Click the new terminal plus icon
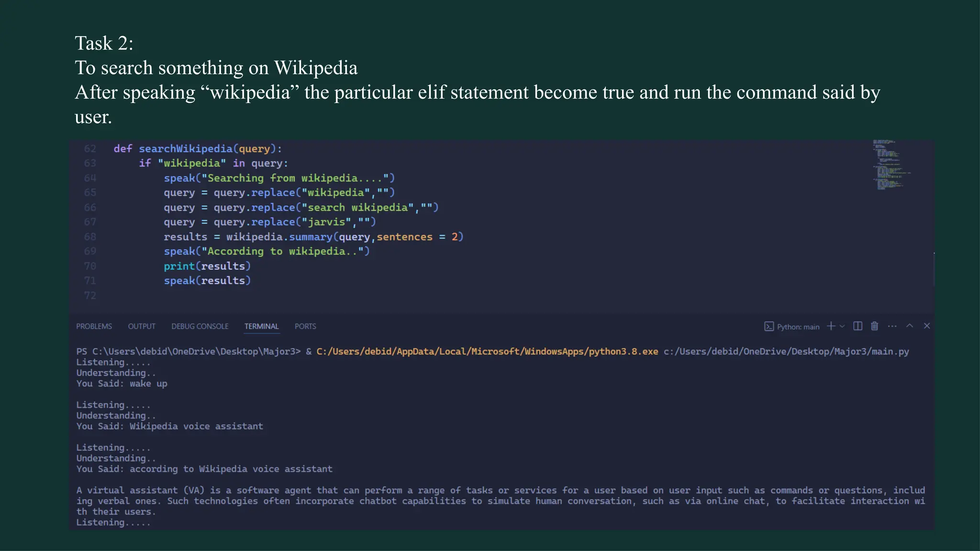The width and height of the screenshot is (980, 551). pos(831,326)
